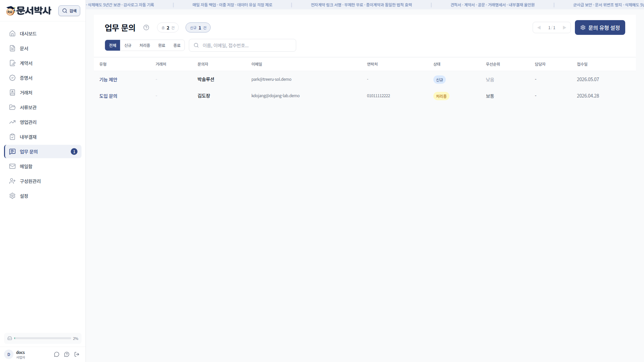Focus the 이름, 이메일, 접수번호 search field
The image size is (644, 362).
243,45
